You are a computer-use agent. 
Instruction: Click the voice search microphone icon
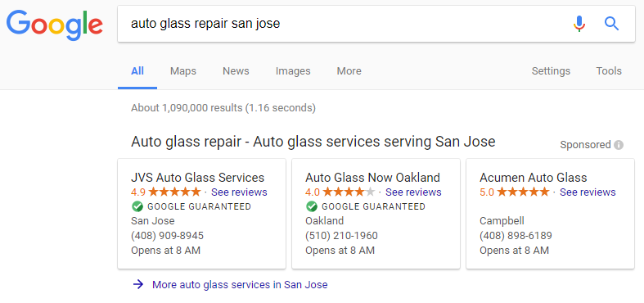pos(579,24)
